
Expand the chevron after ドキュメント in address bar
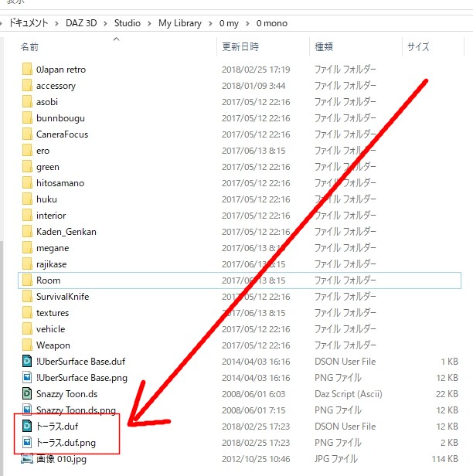pyautogui.click(x=56, y=23)
